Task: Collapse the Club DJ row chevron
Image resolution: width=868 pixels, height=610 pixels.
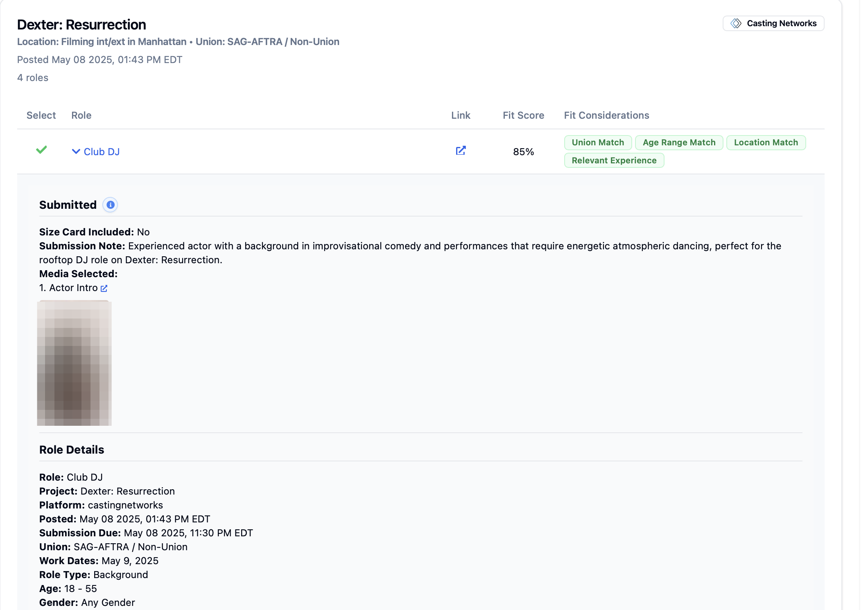Action: [x=76, y=151]
